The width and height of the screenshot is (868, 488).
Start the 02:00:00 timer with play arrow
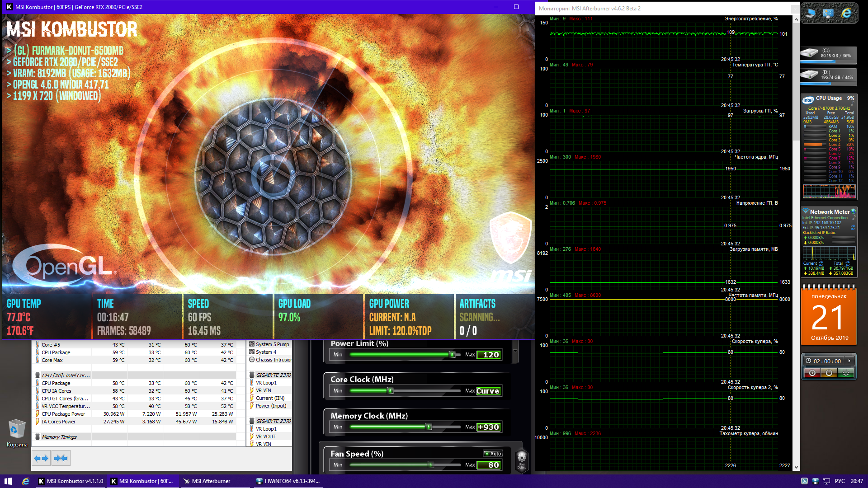click(x=850, y=361)
